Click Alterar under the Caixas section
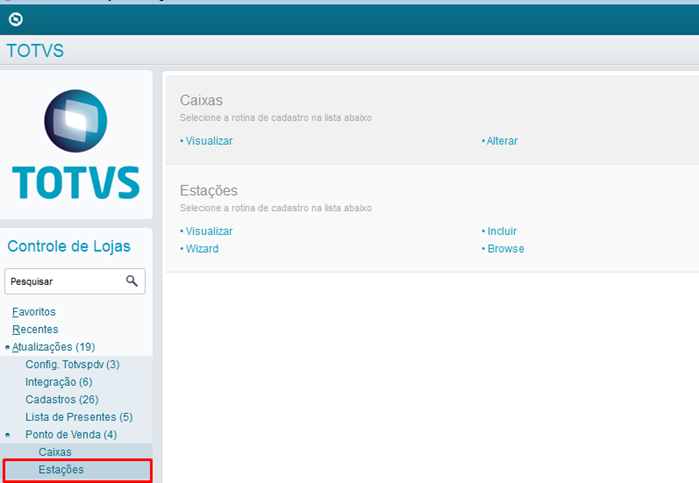Image resolution: width=699 pixels, height=483 pixels. click(x=502, y=141)
